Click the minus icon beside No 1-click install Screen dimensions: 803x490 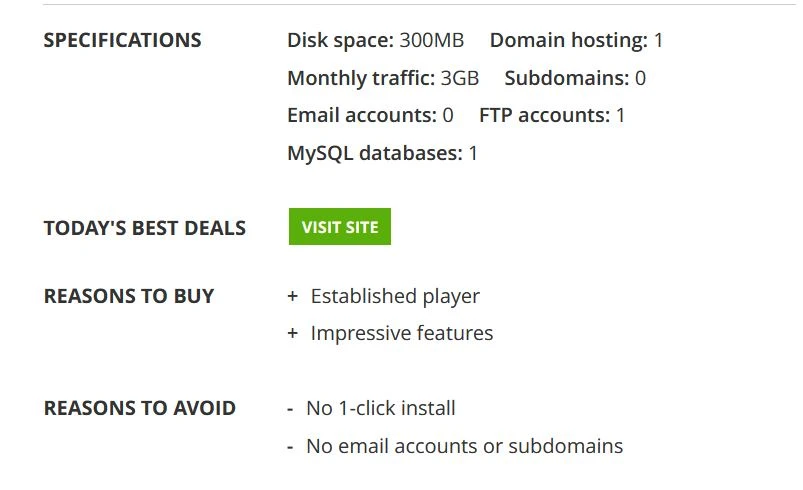coord(290,409)
